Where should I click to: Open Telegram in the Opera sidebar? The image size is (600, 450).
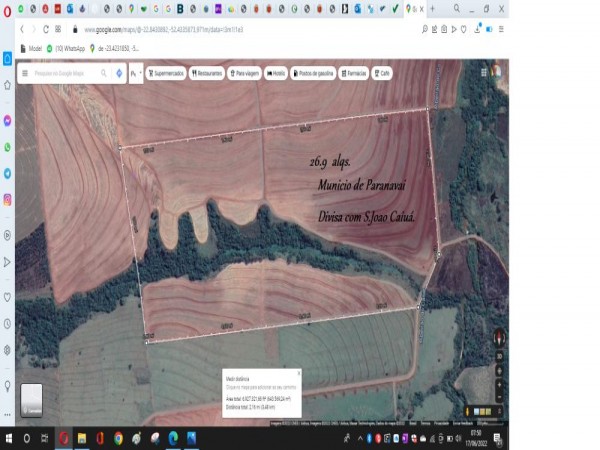point(7,173)
